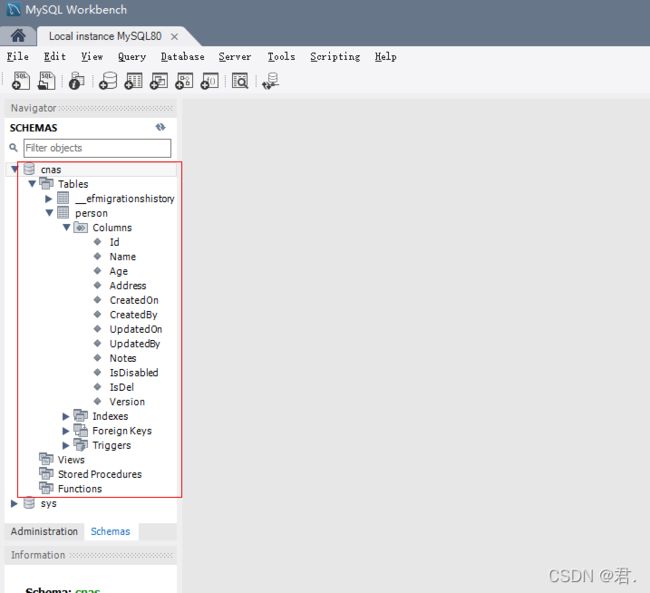Viewport: 650px width, 593px height.
Task: Select the Tables folder icon
Action: tap(46, 183)
